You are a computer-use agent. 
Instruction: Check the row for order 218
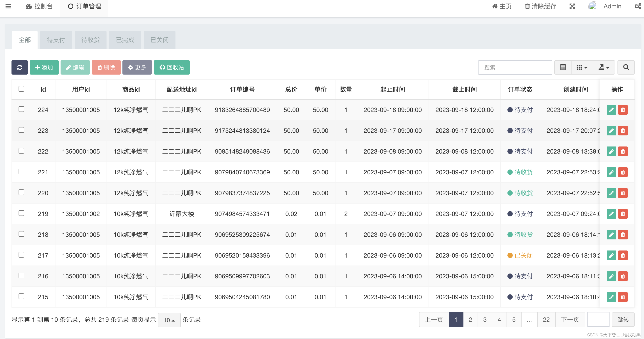click(21, 234)
